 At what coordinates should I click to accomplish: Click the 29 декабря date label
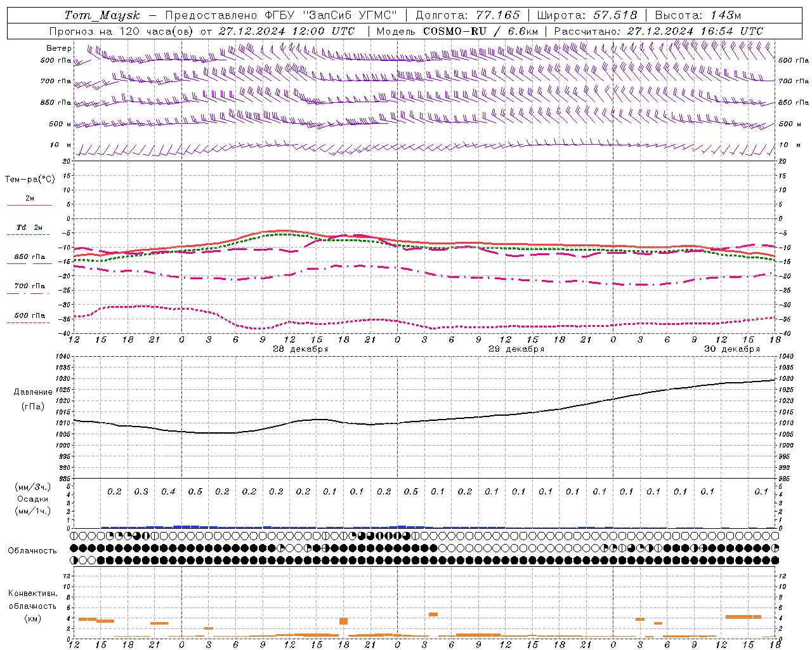pyautogui.click(x=516, y=349)
